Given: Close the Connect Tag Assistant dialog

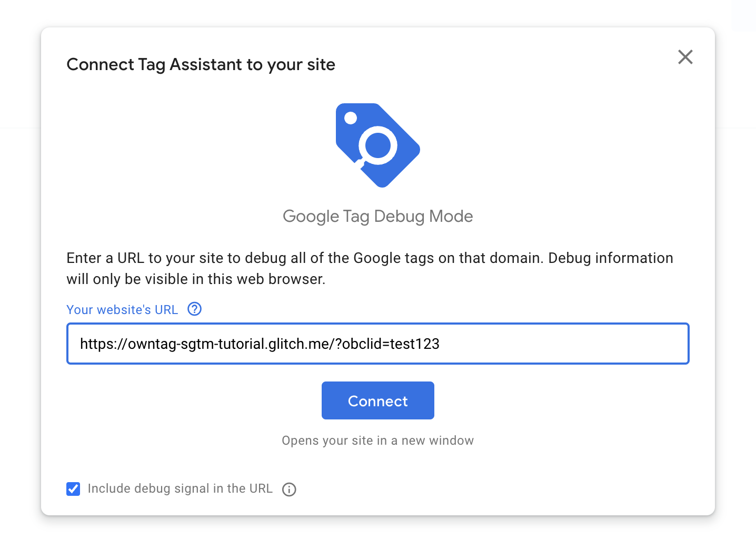Looking at the screenshot, I should 685,57.
